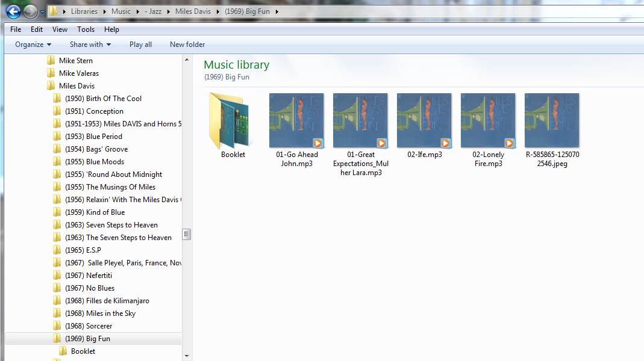Open the Tools menu
The image size is (644, 361).
point(86,29)
